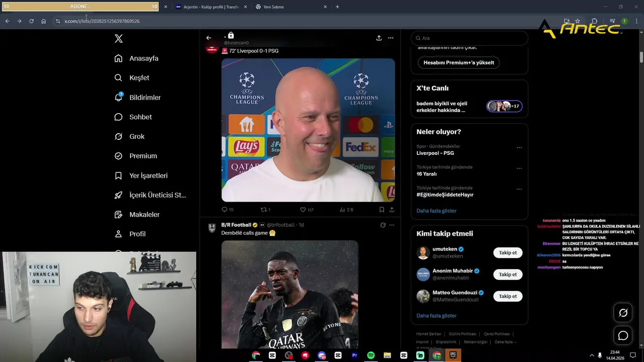Open list header more options
The height and width of the screenshot is (362, 644).
pos(390,38)
